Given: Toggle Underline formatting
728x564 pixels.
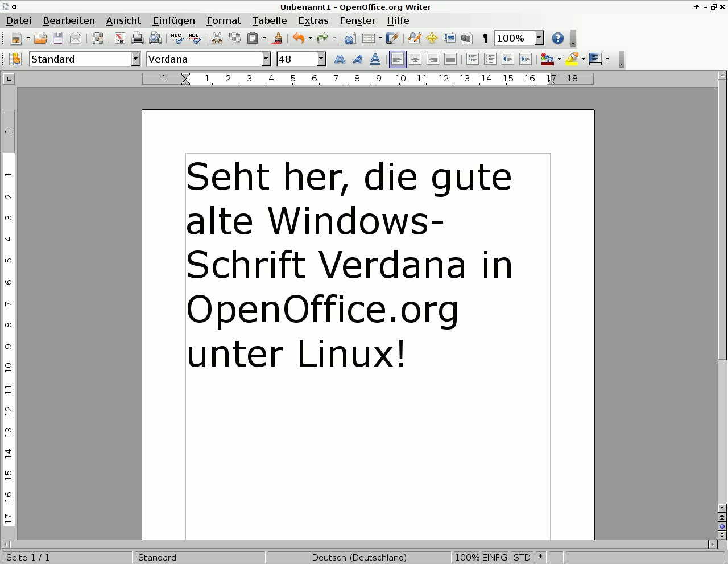Looking at the screenshot, I should pyautogui.click(x=375, y=59).
